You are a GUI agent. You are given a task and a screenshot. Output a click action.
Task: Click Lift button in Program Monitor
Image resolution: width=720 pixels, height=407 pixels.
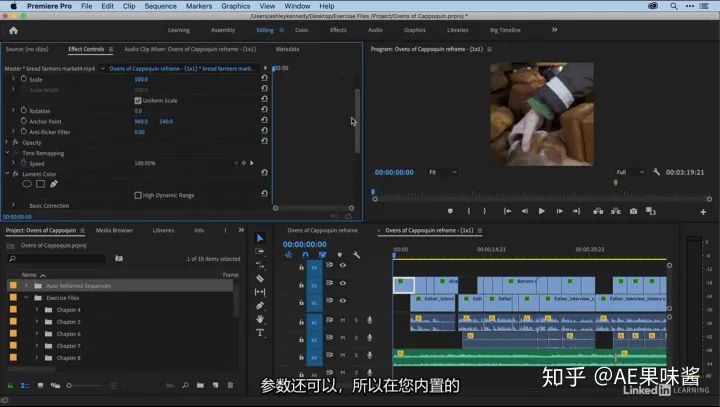pos(598,211)
